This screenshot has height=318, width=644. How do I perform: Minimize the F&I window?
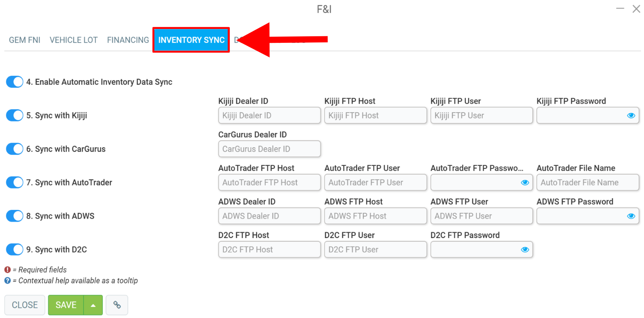click(620, 9)
